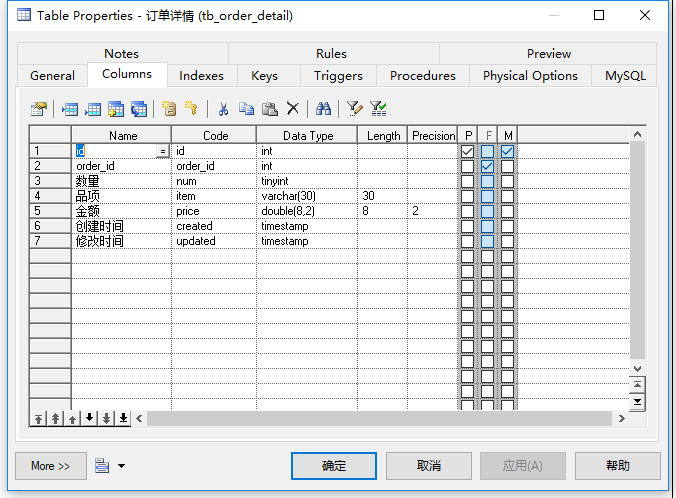Screen dimensions: 676x498
Task: Switch to the Keys tab
Action: (x=264, y=75)
